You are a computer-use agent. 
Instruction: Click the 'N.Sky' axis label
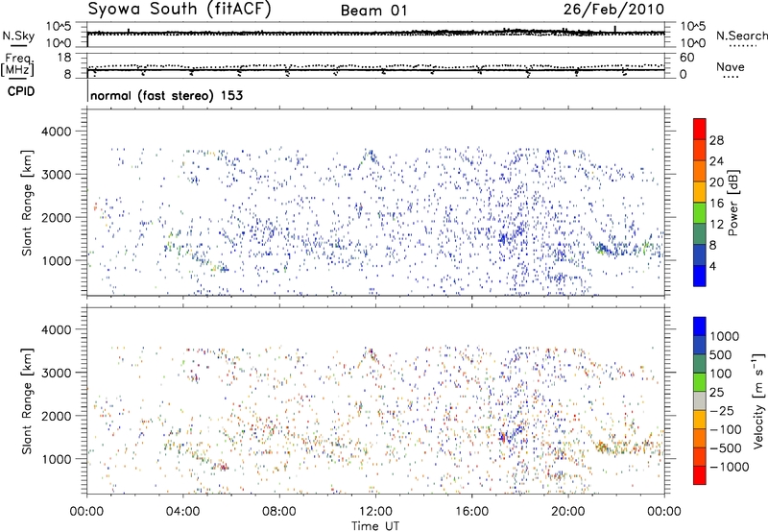tap(18, 36)
